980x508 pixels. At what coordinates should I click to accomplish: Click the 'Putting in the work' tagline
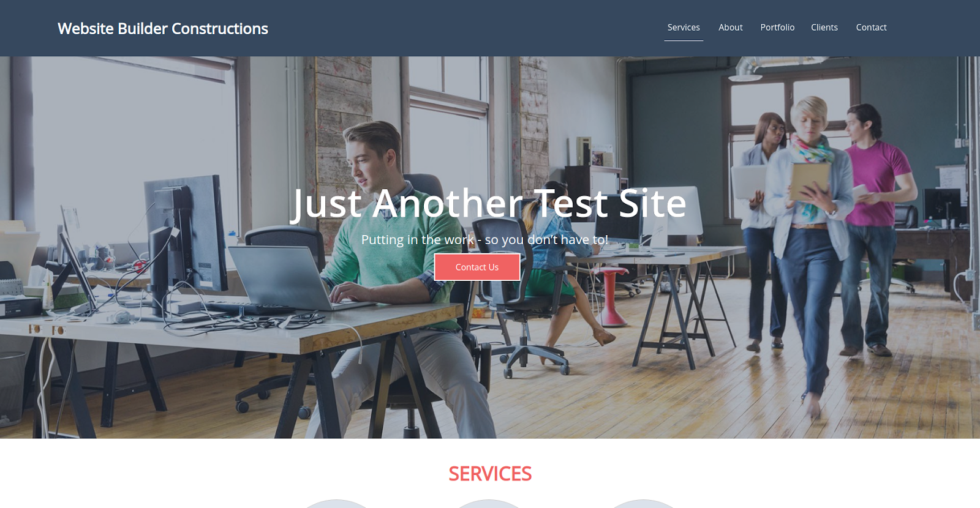coord(484,239)
